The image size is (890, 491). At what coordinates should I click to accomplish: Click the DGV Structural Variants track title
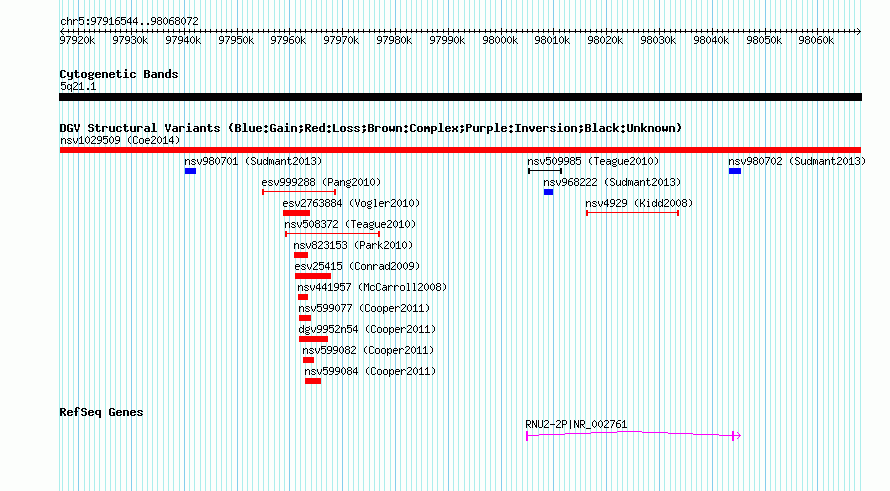click(371, 128)
